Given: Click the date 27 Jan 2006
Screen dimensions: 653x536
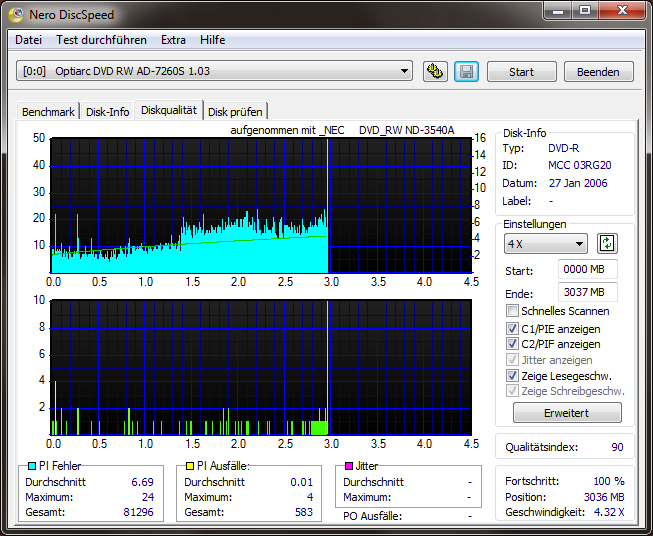Looking at the screenshot, I should coord(578,183).
